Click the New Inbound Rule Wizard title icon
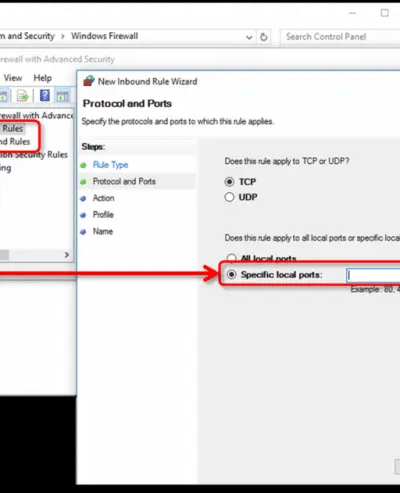This screenshot has height=493, width=400. (89, 81)
